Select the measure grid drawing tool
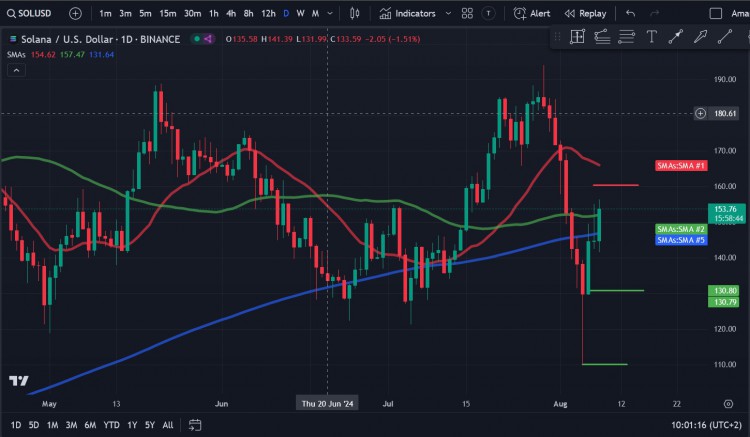 click(x=577, y=37)
